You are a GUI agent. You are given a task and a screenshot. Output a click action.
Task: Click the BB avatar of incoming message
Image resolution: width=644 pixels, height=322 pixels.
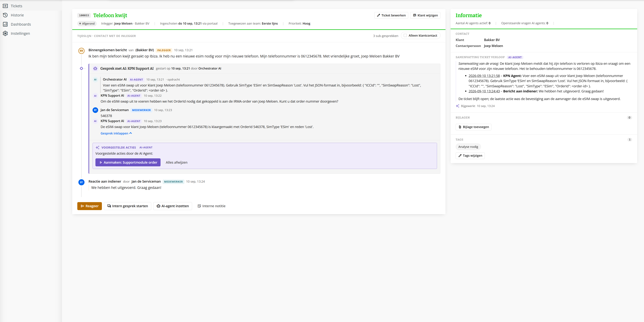coord(81,51)
